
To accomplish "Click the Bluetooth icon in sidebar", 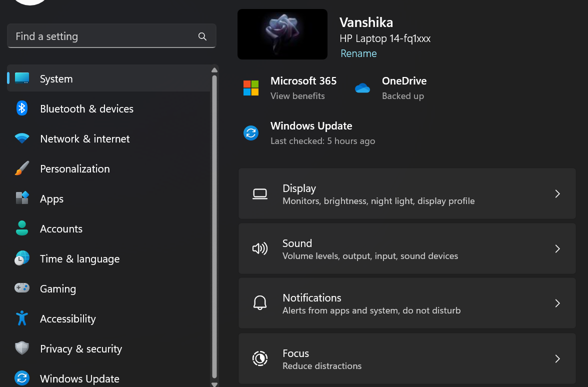I will [22, 108].
